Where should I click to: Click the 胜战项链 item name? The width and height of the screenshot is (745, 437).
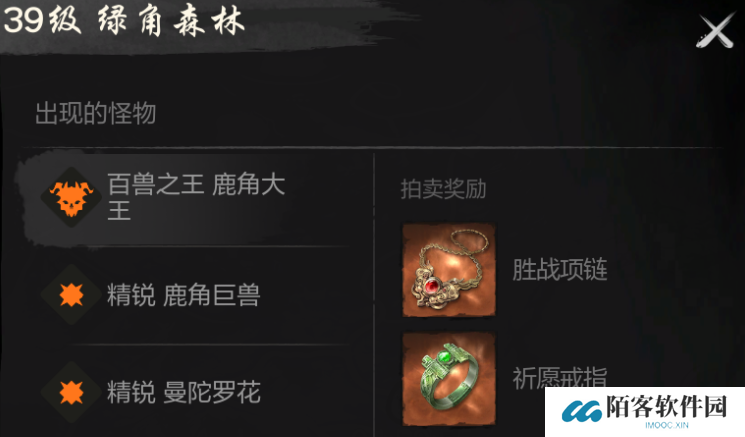point(560,269)
